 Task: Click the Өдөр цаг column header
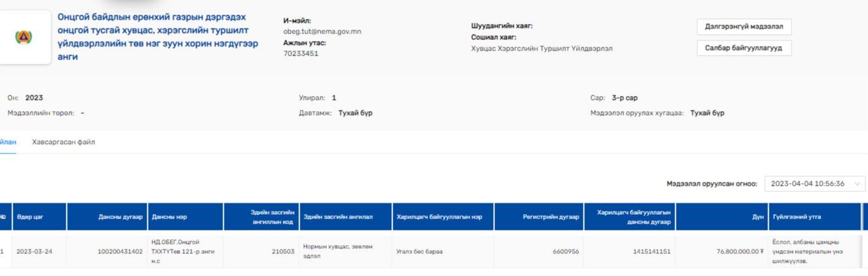[x=30, y=217]
